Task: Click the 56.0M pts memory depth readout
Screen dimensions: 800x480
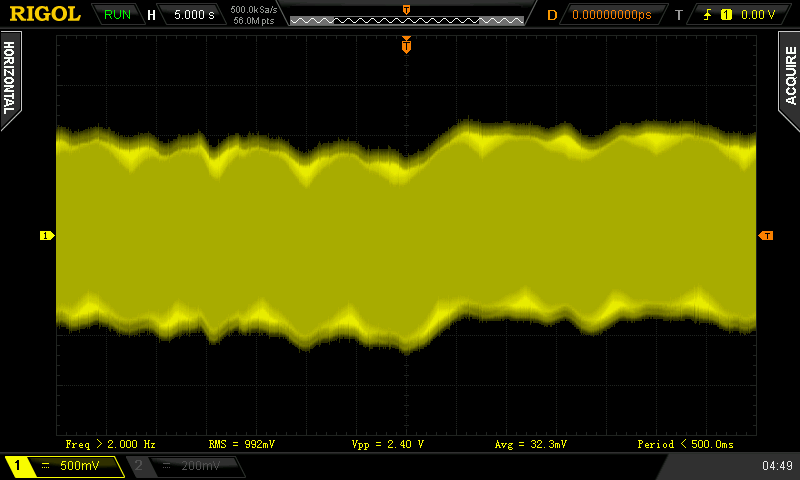Action: (x=254, y=21)
